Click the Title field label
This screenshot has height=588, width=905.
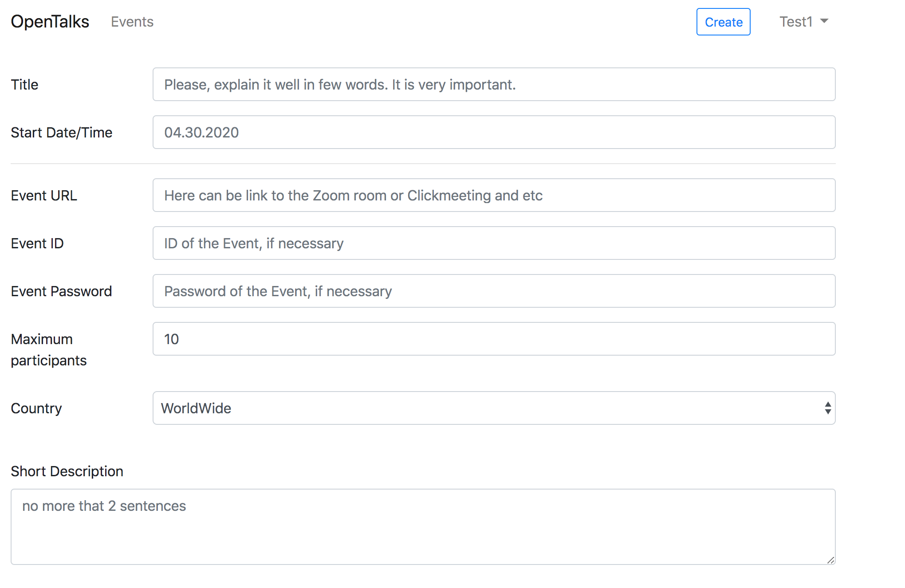24,84
